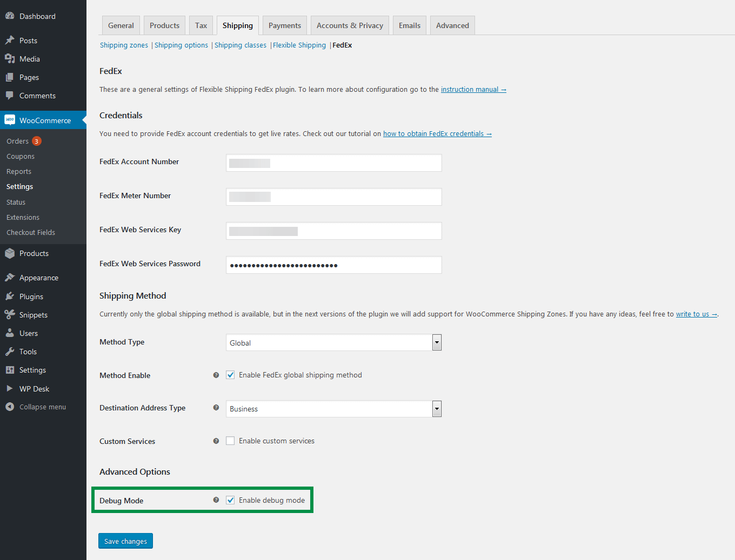Screen dimensions: 735x560
Task: Click the Settings sliders icon in sidebar
Action: point(10,370)
